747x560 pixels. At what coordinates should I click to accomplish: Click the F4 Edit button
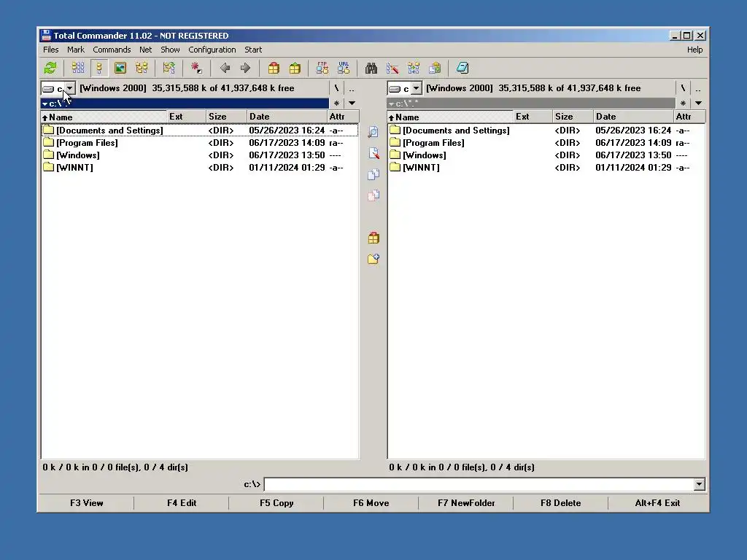182,503
